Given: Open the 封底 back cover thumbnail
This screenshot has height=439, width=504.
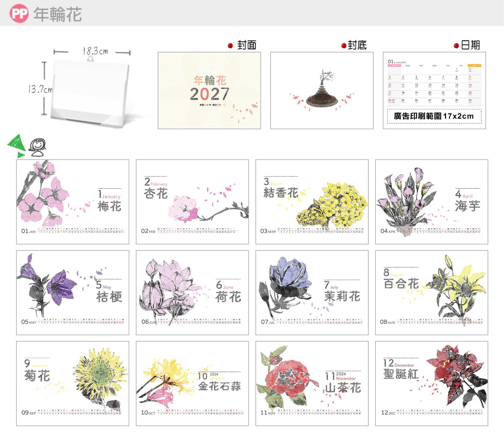Looking at the screenshot, I should pos(322,91).
